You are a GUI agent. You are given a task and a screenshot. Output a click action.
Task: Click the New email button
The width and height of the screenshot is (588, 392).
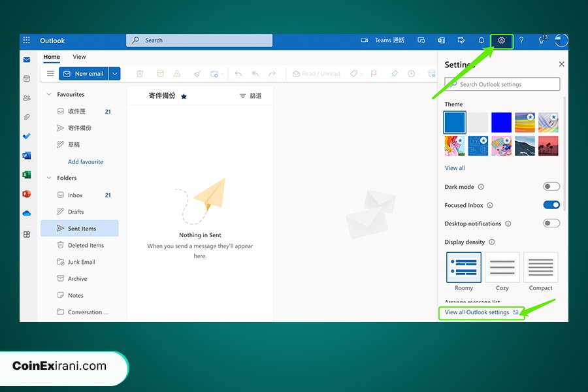pyautogui.click(x=83, y=74)
